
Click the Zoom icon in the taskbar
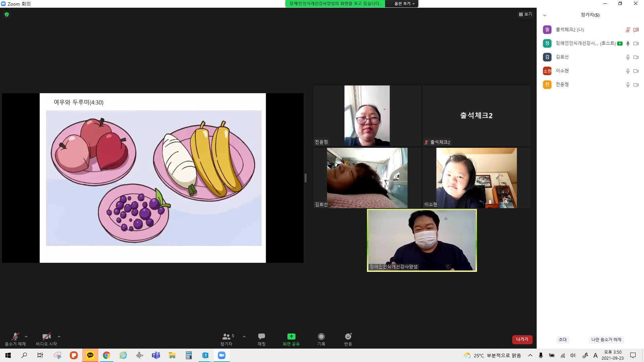(222, 355)
